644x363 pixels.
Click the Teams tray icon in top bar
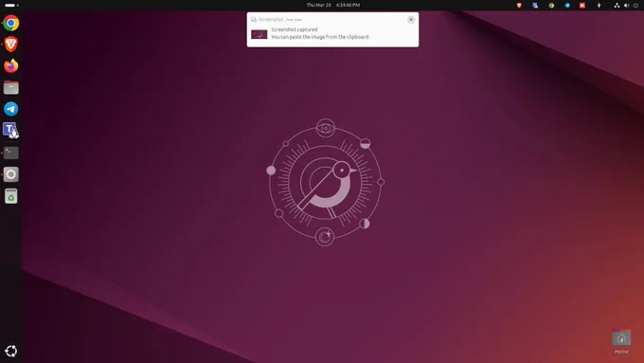click(x=535, y=6)
